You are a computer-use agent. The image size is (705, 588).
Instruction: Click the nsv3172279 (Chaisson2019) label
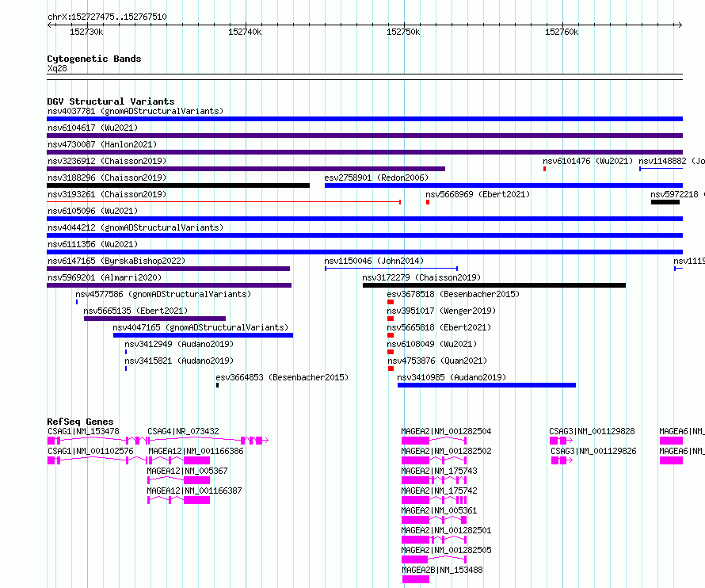coord(421,277)
